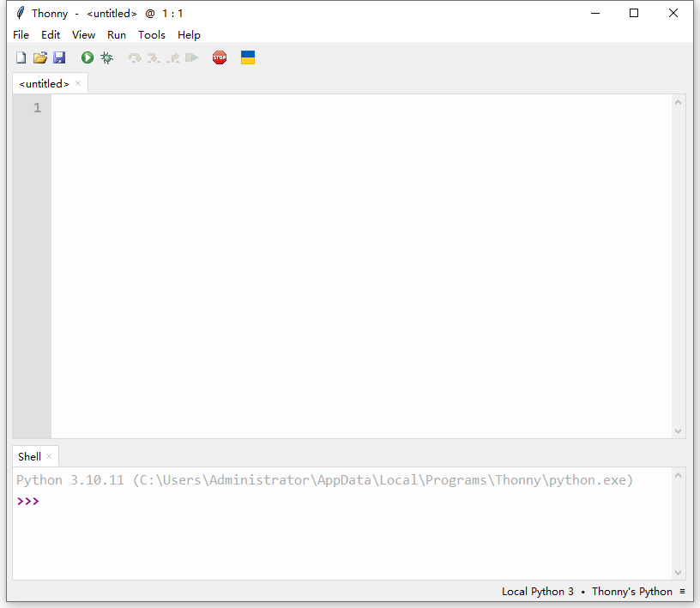Minimize the Thonny window

pos(595,13)
